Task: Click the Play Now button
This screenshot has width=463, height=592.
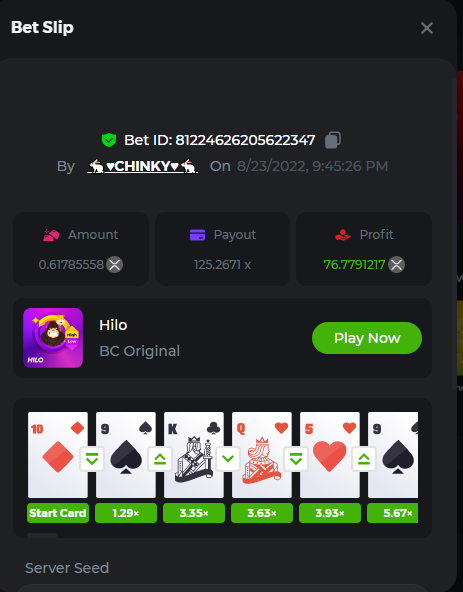Action: pyautogui.click(x=367, y=338)
